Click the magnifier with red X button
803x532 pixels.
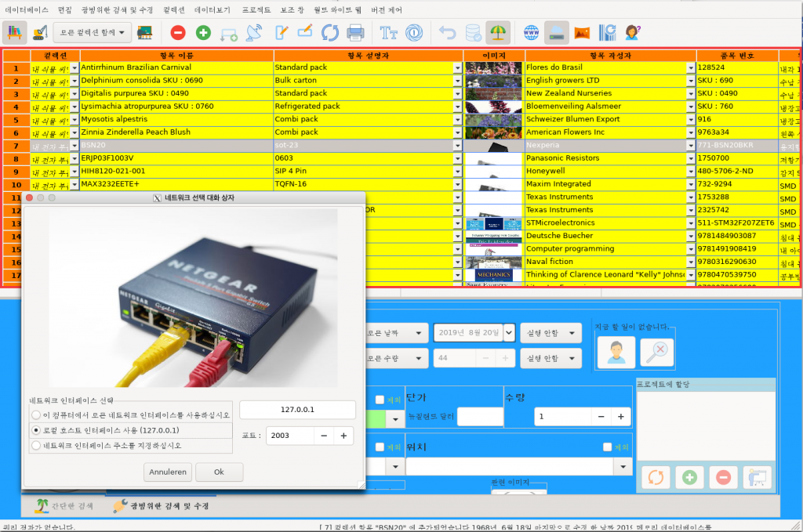(657, 352)
